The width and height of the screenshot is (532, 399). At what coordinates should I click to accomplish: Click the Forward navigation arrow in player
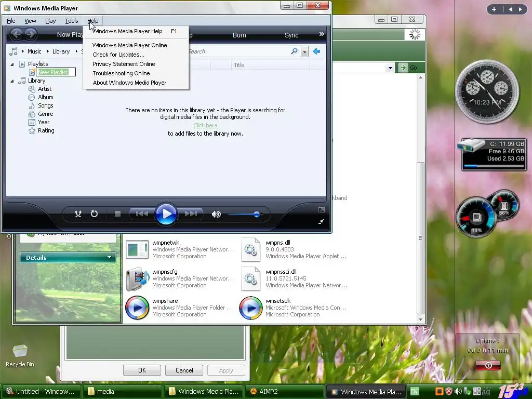[31, 34]
